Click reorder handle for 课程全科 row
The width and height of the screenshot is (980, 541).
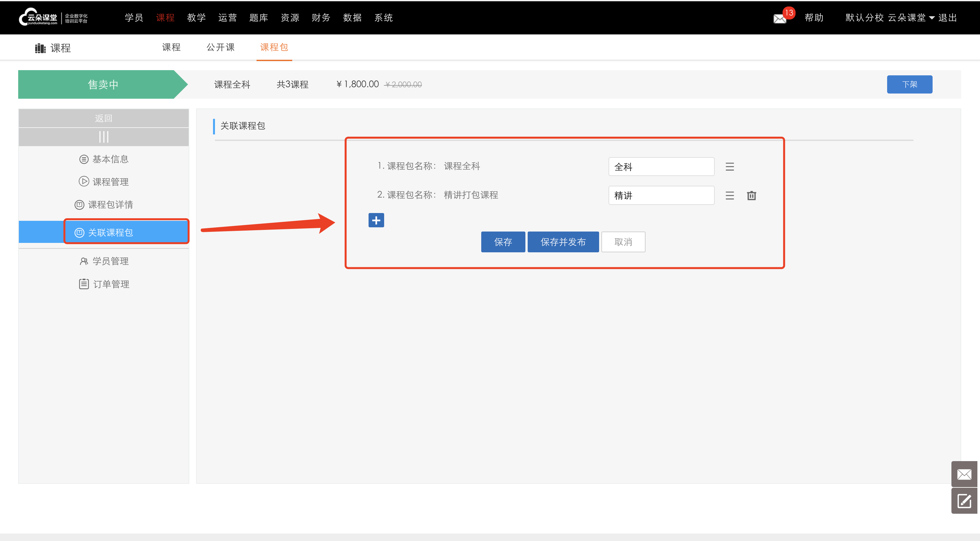click(729, 167)
